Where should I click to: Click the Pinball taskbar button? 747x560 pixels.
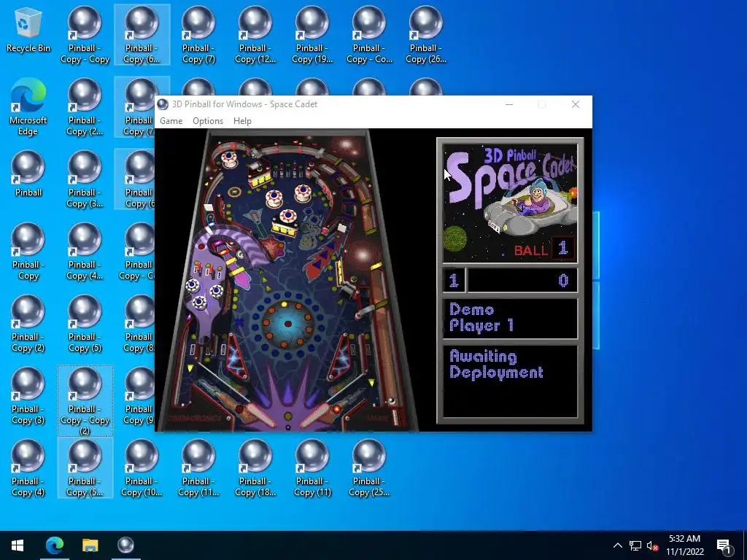pos(125,545)
